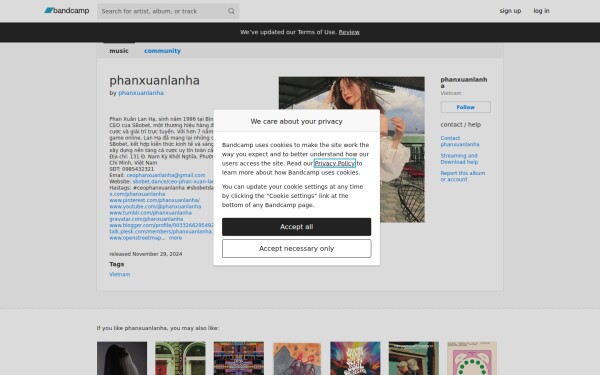Open the recommended album with colorful lettering poster cover

(355, 359)
